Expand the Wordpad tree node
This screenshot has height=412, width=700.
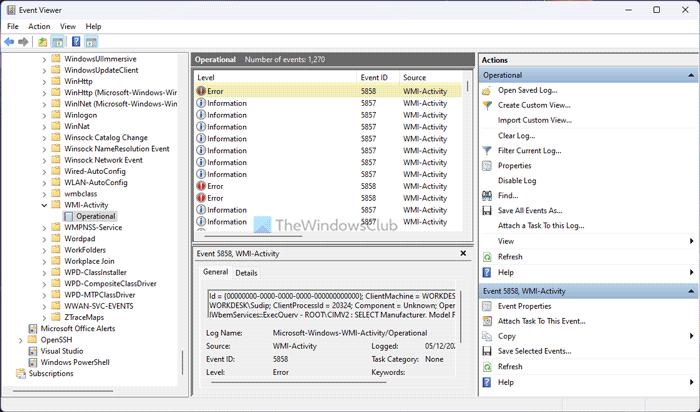coord(44,239)
